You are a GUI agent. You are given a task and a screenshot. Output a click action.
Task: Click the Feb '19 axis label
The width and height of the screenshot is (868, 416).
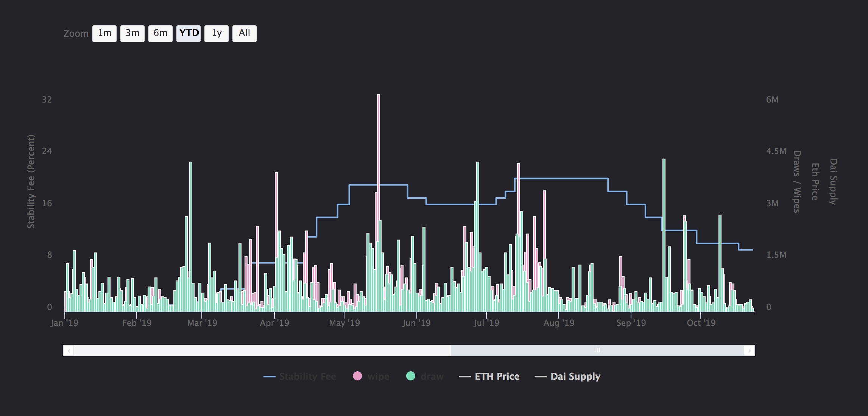pos(137,323)
